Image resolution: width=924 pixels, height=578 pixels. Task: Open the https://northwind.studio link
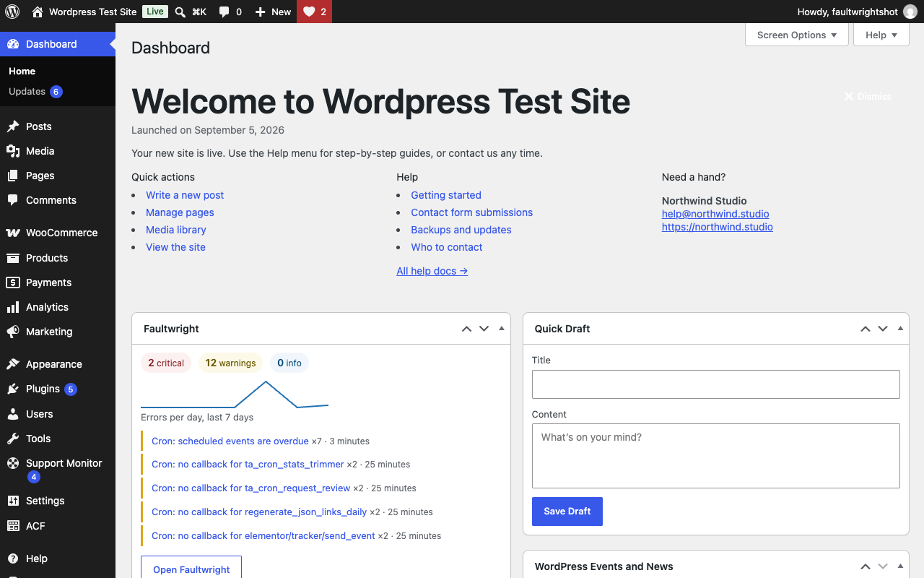click(x=718, y=227)
